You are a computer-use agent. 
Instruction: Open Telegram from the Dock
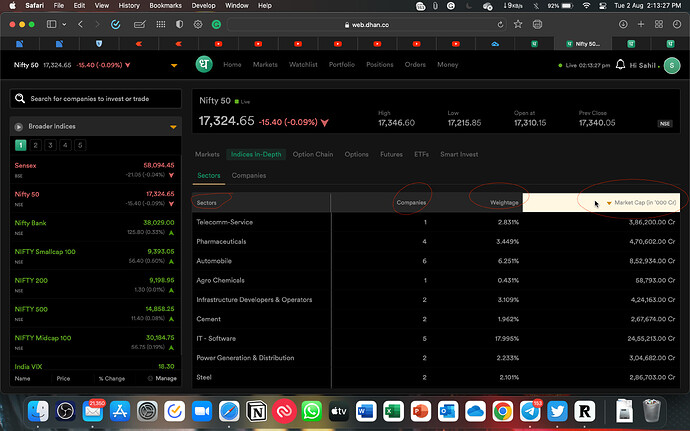[530, 412]
